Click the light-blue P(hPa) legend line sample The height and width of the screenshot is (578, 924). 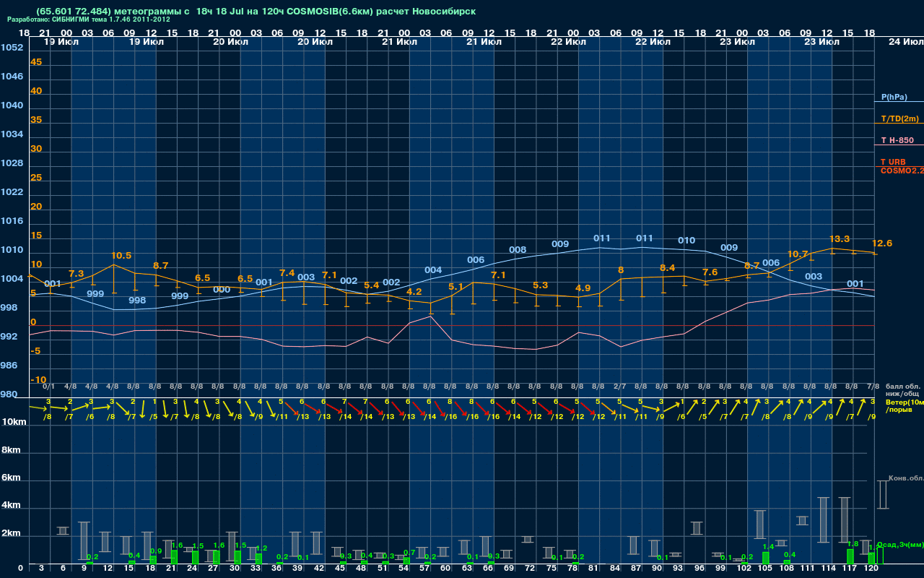click(x=897, y=102)
